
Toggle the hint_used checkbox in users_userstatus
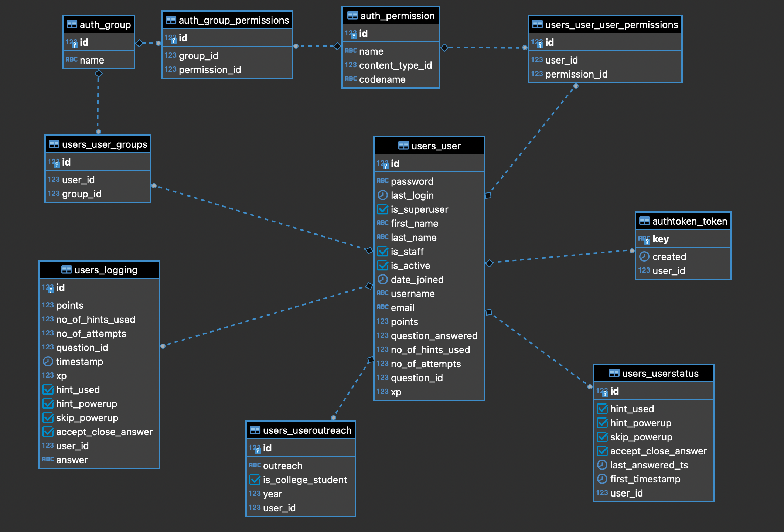[602, 409]
